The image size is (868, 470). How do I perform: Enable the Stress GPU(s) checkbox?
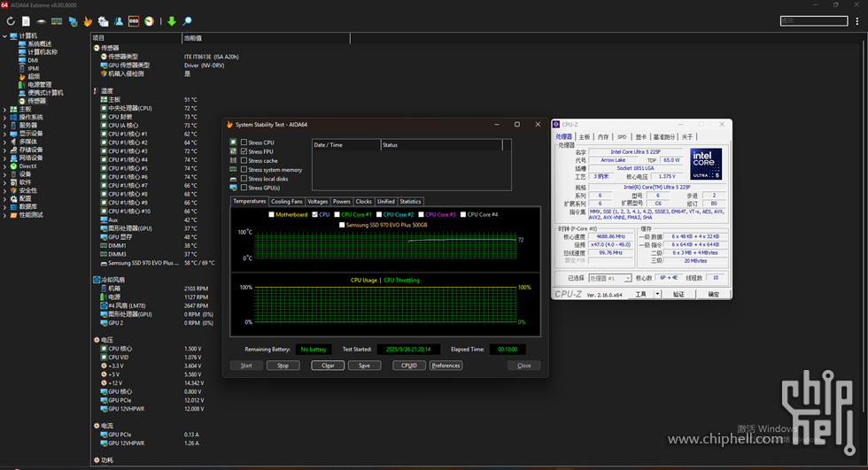click(244, 188)
